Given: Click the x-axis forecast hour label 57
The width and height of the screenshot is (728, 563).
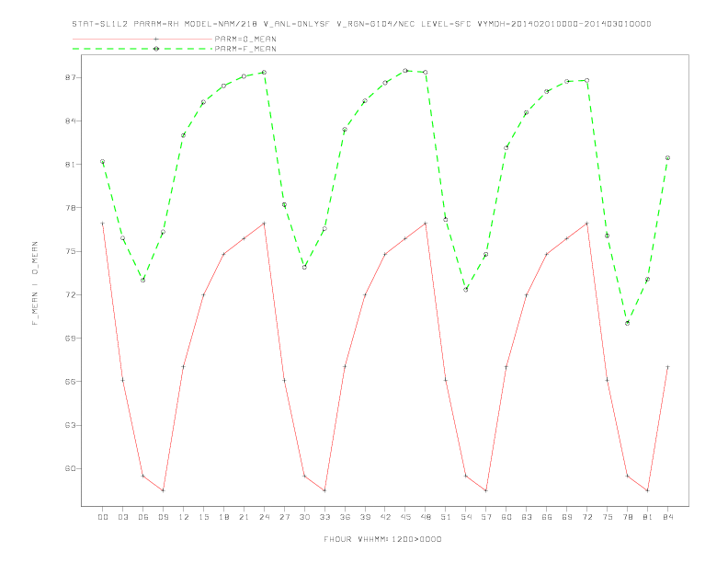Looking at the screenshot, I should tap(486, 517).
